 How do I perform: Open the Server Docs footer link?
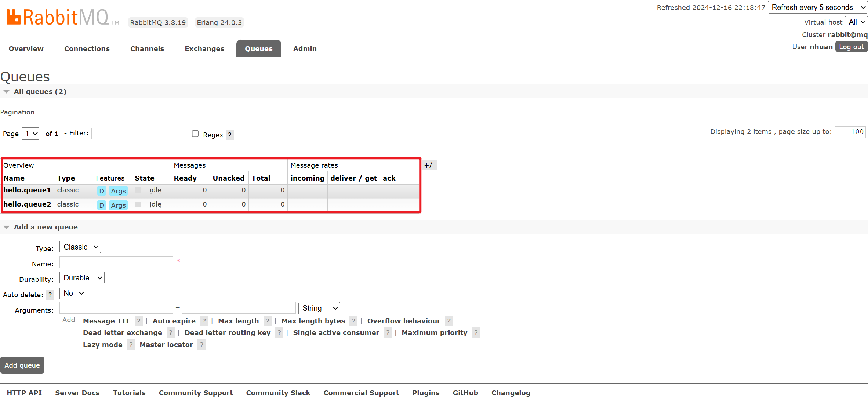77,393
